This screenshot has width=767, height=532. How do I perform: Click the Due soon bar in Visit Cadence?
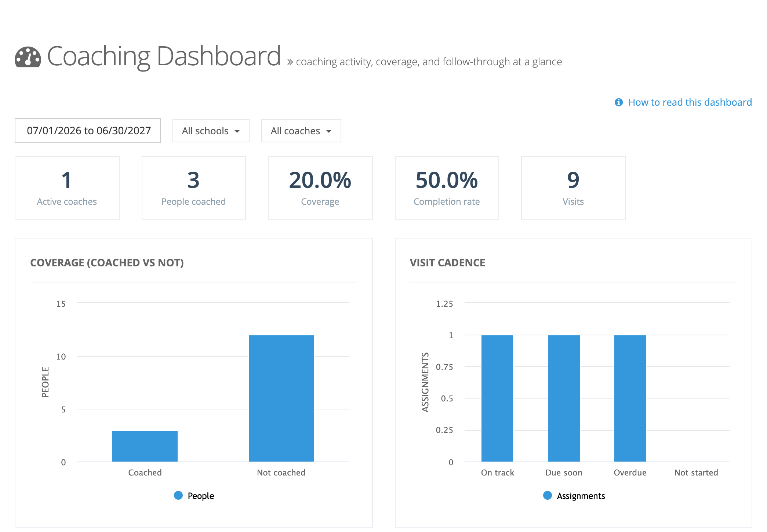(564, 398)
